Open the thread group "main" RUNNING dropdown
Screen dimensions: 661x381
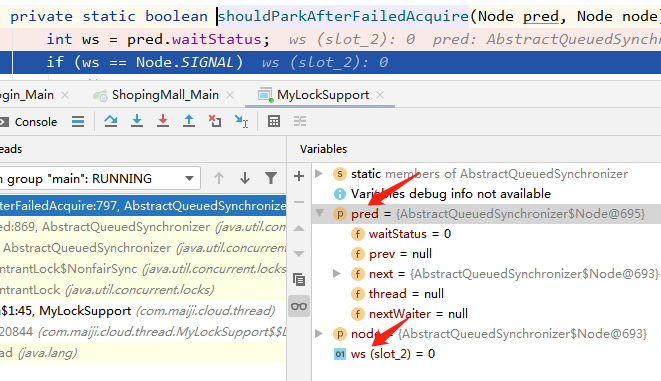[99, 179]
